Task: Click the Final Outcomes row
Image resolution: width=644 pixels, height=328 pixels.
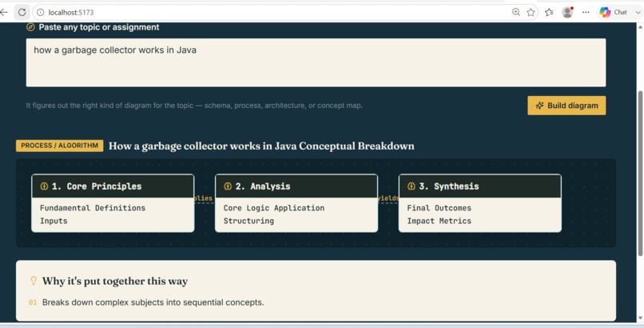Action: tap(439, 208)
